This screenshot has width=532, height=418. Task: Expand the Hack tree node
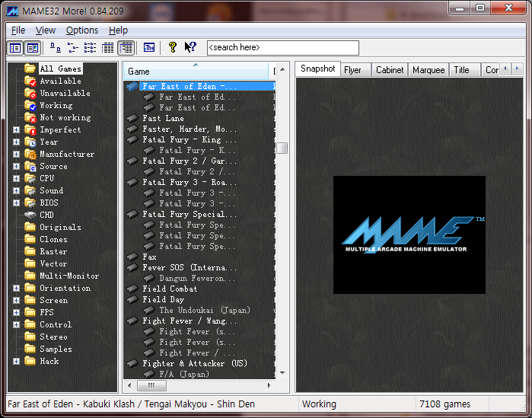(16, 362)
